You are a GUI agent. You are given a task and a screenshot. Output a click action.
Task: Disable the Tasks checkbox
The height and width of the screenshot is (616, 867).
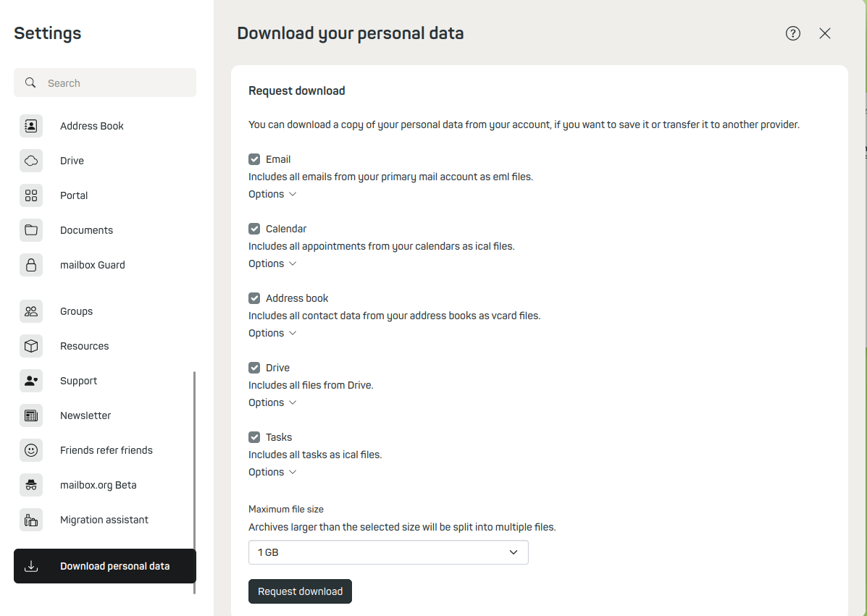tap(254, 437)
